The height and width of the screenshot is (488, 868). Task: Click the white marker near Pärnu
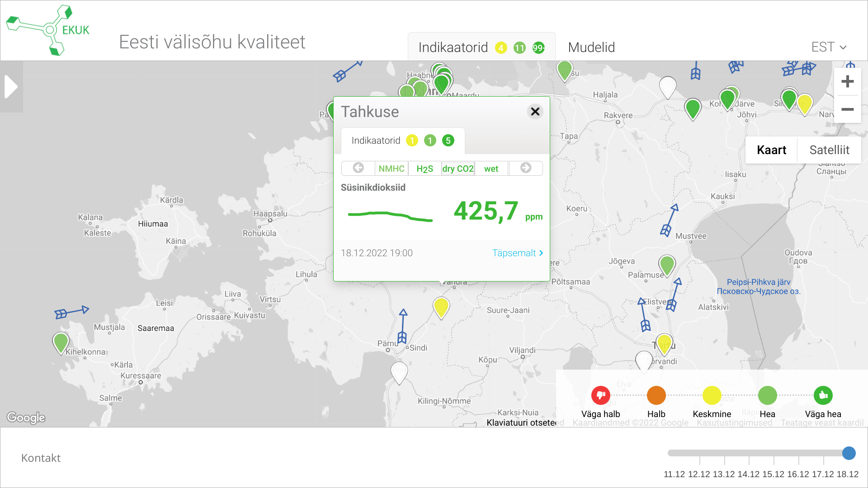[399, 371]
